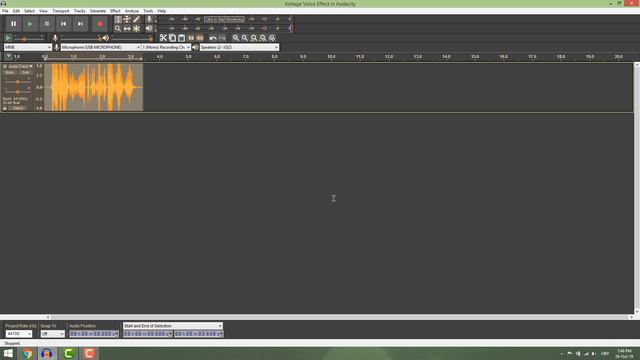This screenshot has width=640, height=360.
Task: Fit selection to window width
Action: coord(254,38)
